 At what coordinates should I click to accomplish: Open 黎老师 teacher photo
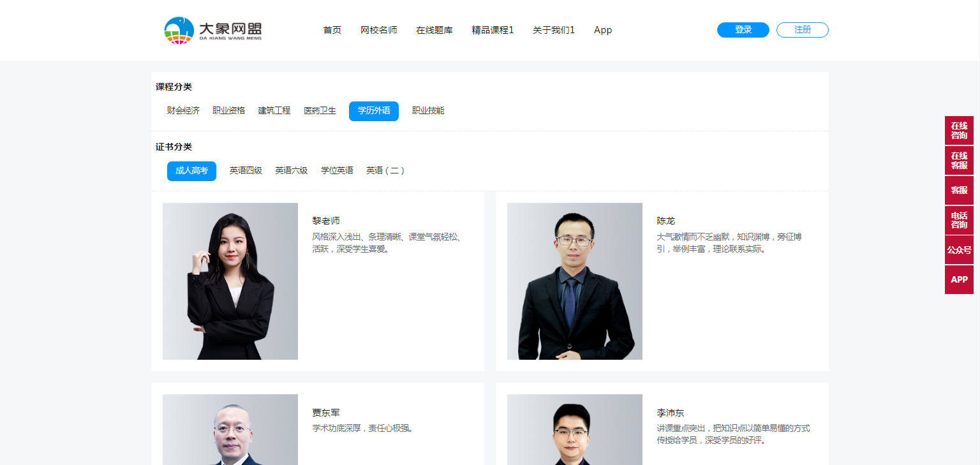(230, 281)
